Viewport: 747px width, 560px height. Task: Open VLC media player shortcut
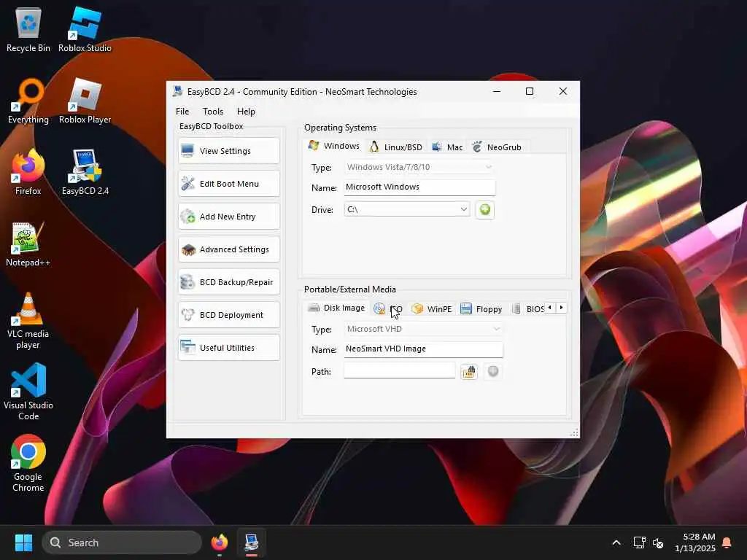point(28,321)
